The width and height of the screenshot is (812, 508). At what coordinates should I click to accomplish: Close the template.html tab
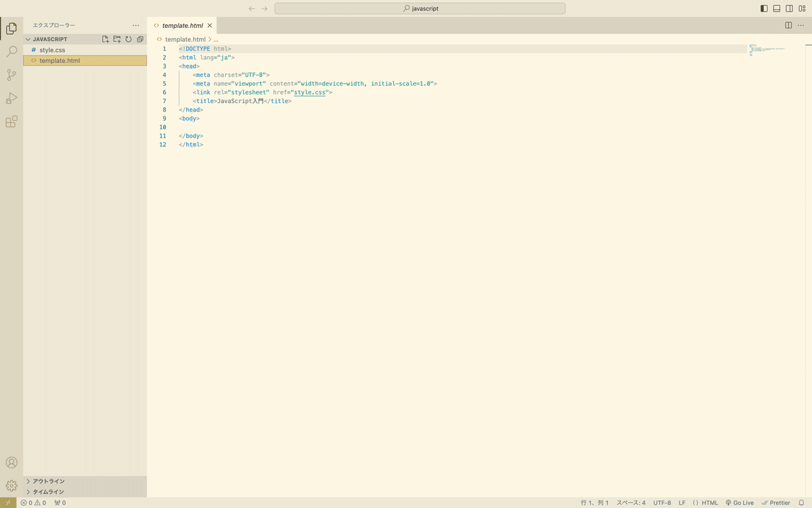coord(210,25)
